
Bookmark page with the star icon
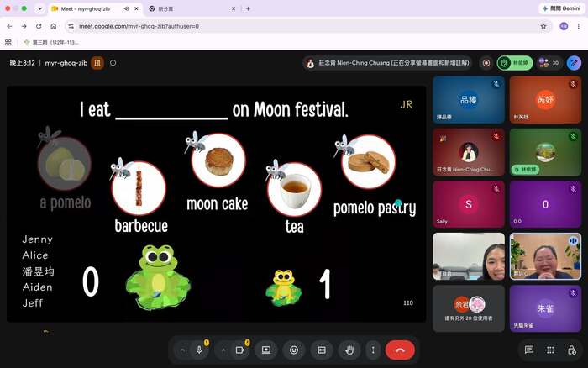[543, 26]
